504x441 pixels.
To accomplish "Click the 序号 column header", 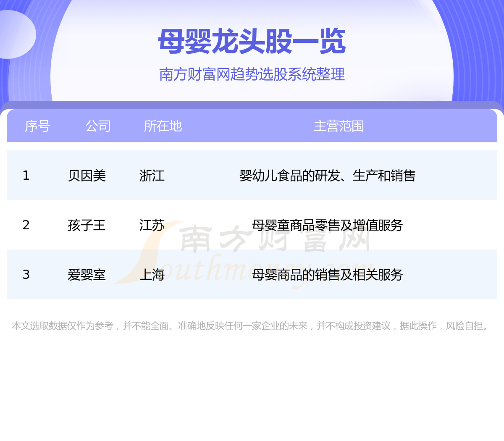I will (37, 126).
